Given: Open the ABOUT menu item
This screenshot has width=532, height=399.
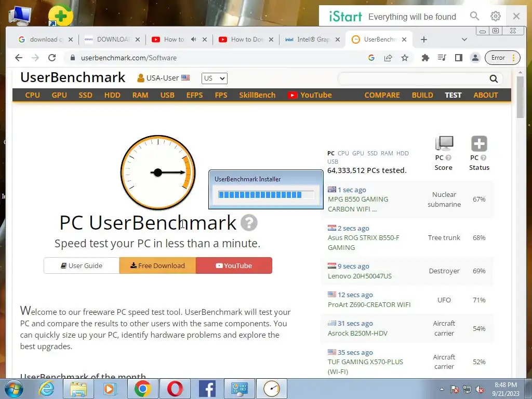Looking at the screenshot, I should 486,95.
